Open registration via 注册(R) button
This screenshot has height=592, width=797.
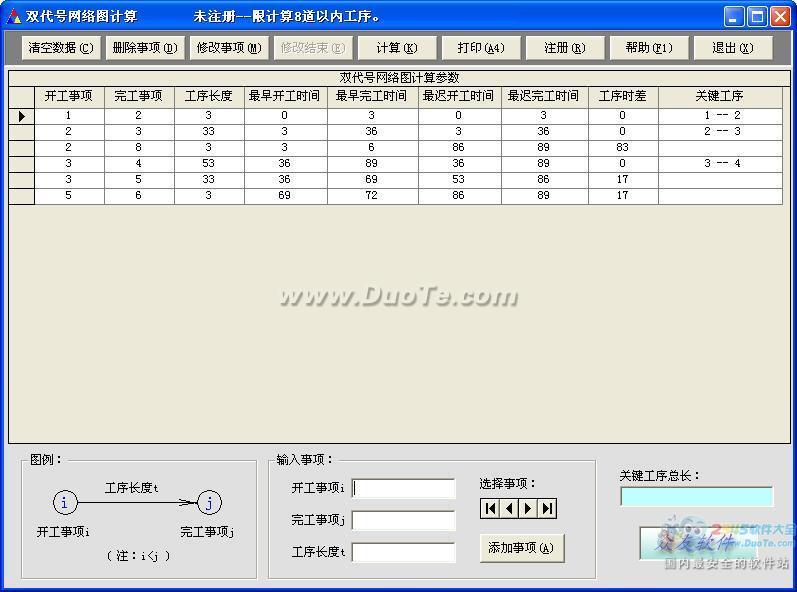(565, 48)
